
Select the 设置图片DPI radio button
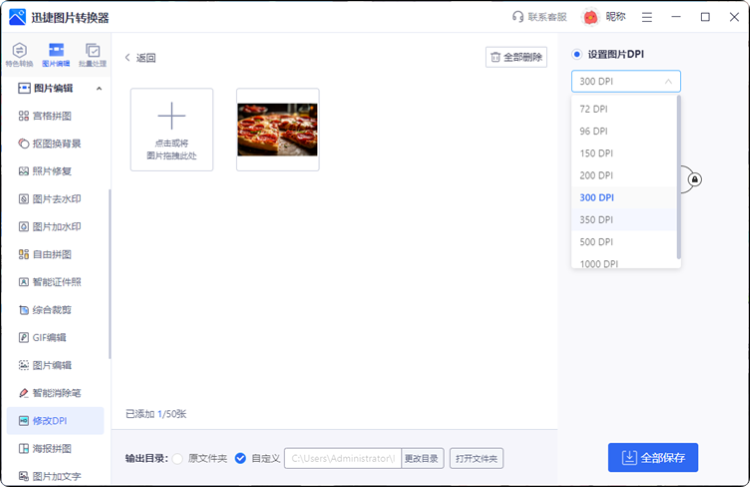pos(577,55)
